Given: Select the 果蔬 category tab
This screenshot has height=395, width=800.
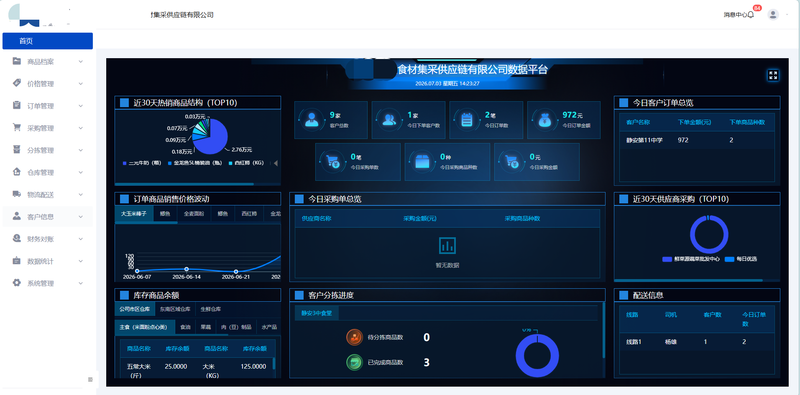Looking at the screenshot, I should click(x=206, y=327).
